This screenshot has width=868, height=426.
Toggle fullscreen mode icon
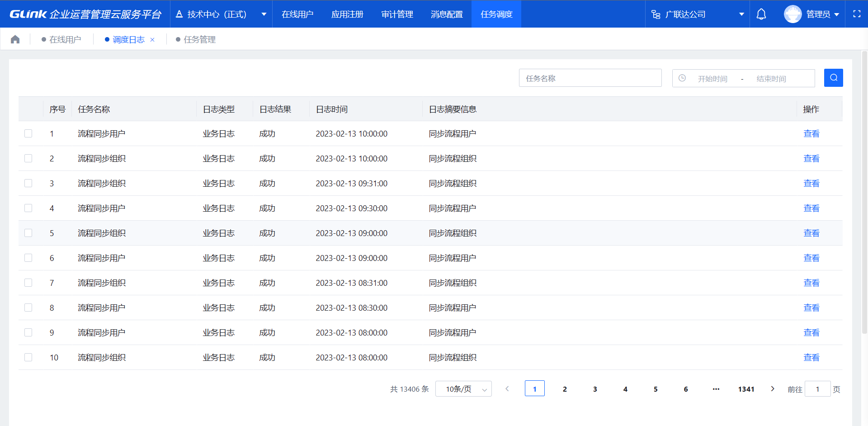pyautogui.click(x=857, y=14)
